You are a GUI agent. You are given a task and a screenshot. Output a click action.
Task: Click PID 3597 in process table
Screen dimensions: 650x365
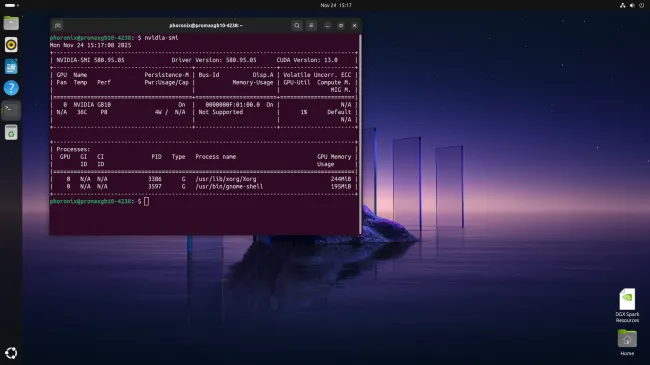(155, 187)
